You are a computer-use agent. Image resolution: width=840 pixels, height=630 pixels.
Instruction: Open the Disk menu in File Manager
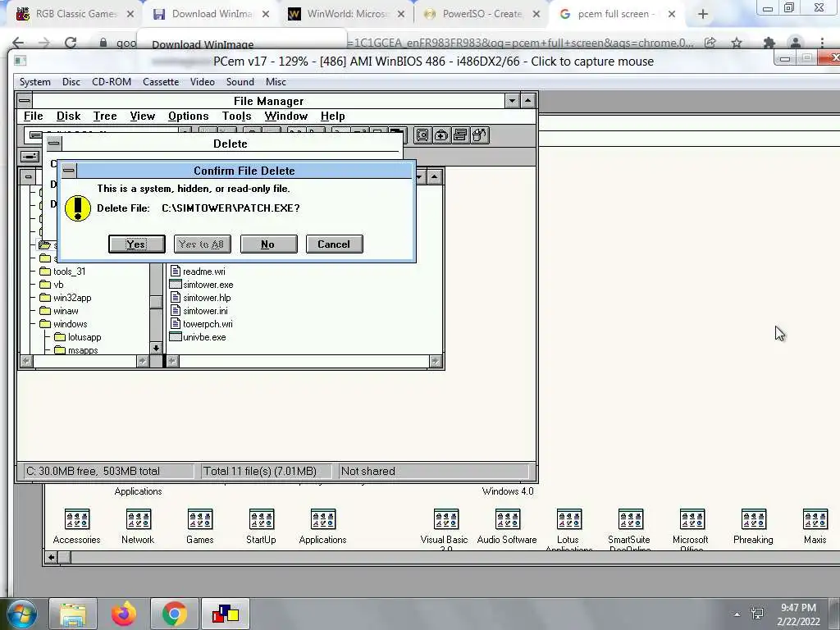[69, 116]
